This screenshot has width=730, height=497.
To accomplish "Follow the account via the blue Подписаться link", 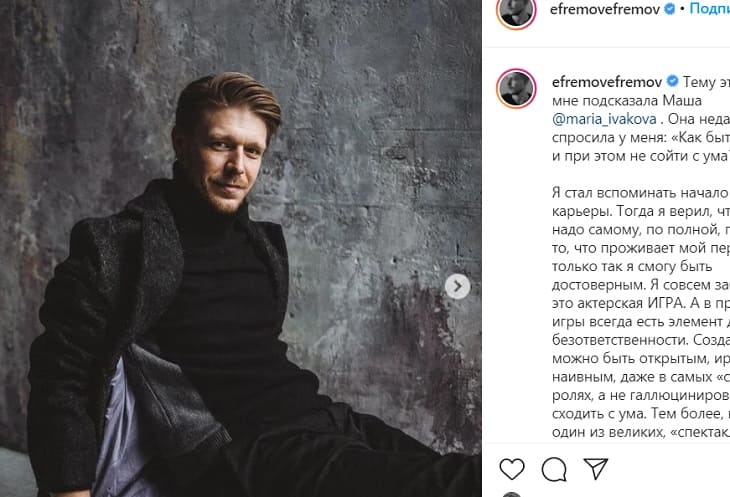I will coord(710,9).
